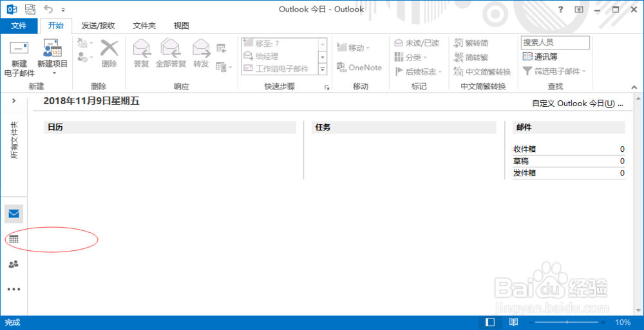Click 简转繁 conversion
The height and width of the screenshot is (330, 644).
471,57
